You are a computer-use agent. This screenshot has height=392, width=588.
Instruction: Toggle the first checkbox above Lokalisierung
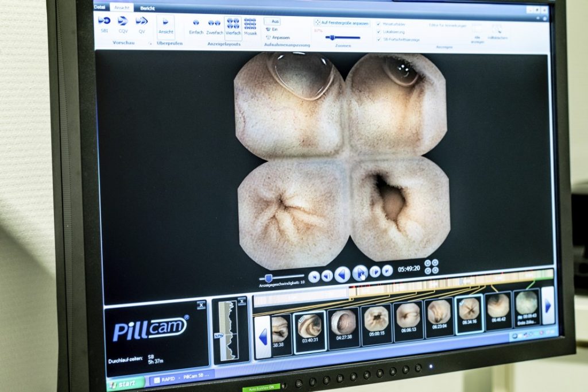[x=378, y=24]
